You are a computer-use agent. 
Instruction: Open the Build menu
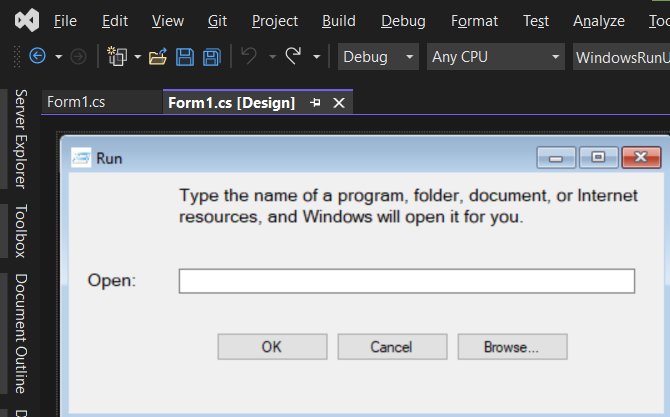[x=338, y=21]
